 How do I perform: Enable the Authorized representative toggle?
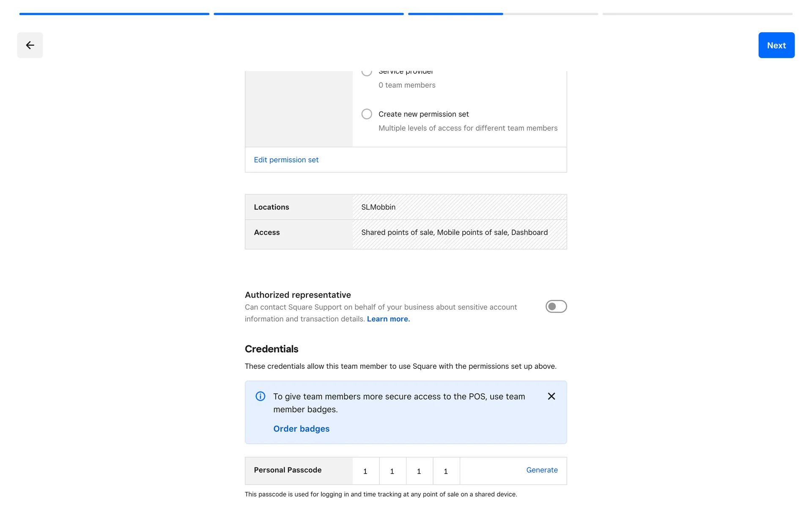tap(556, 306)
